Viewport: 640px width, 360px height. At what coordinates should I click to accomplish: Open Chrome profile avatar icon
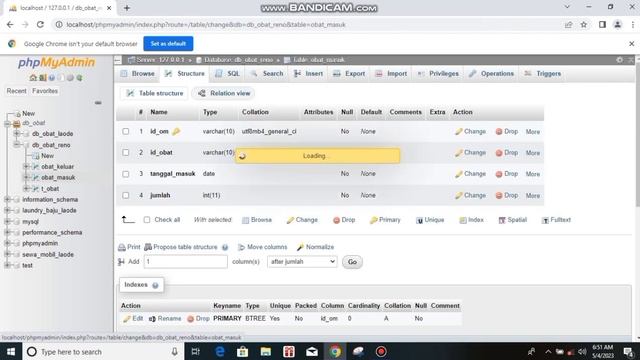618,24
